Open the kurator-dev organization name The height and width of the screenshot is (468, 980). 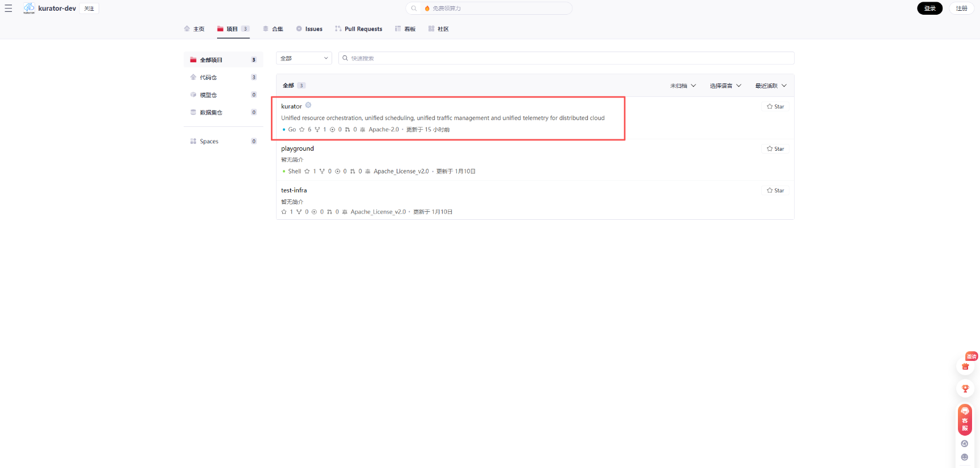coord(57,8)
